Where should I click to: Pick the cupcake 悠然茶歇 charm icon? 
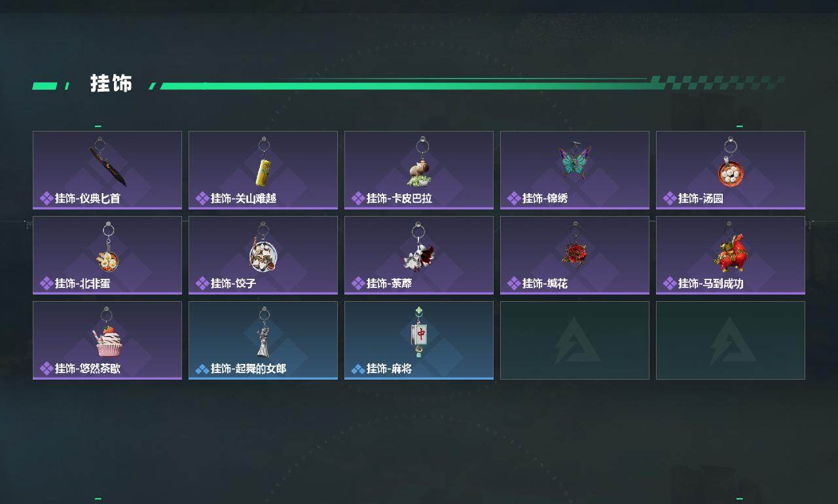tap(107, 341)
